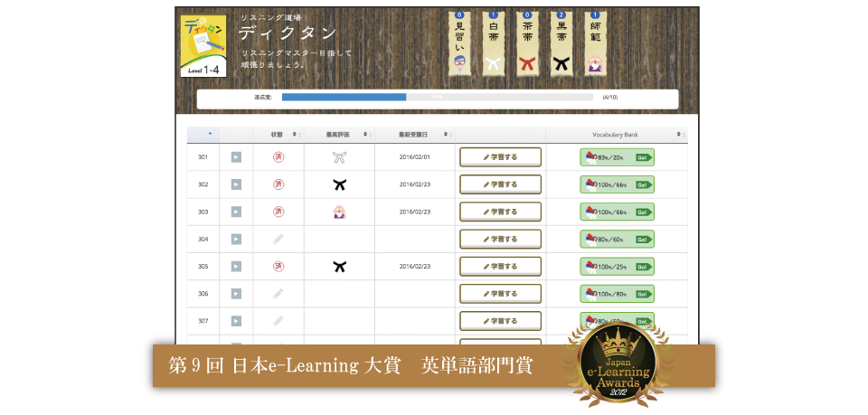Click 学習する button for lesson 301
The height and width of the screenshot is (415, 868).
pyautogui.click(x=500, y=157)
